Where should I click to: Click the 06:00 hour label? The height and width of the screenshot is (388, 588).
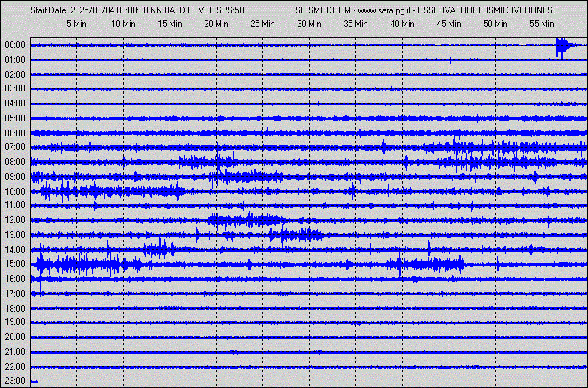[x=15, y=133]
